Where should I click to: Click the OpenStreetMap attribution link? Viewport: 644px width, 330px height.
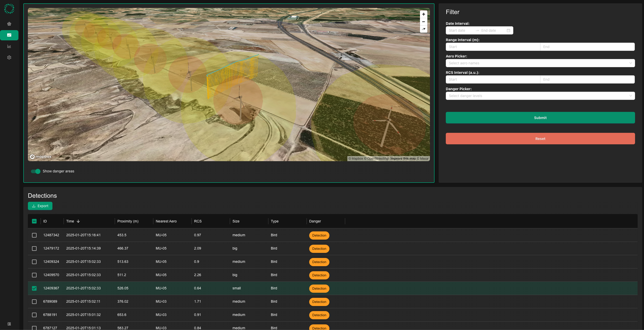tap(376, 159)
